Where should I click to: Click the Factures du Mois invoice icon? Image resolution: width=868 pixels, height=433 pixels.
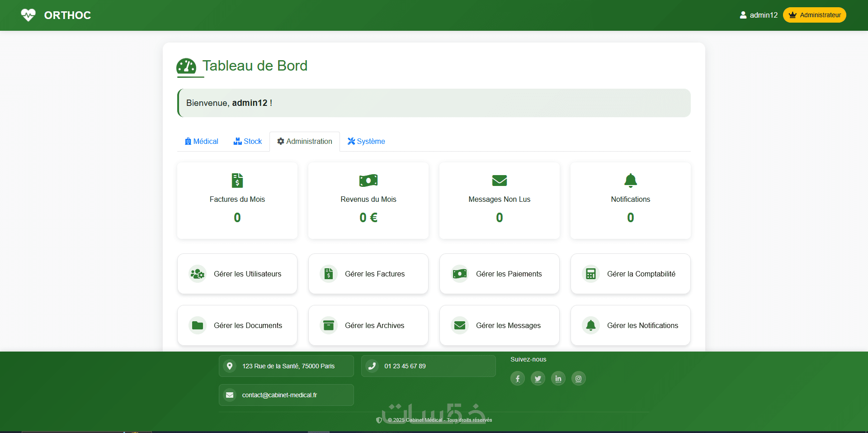[237, 180]
